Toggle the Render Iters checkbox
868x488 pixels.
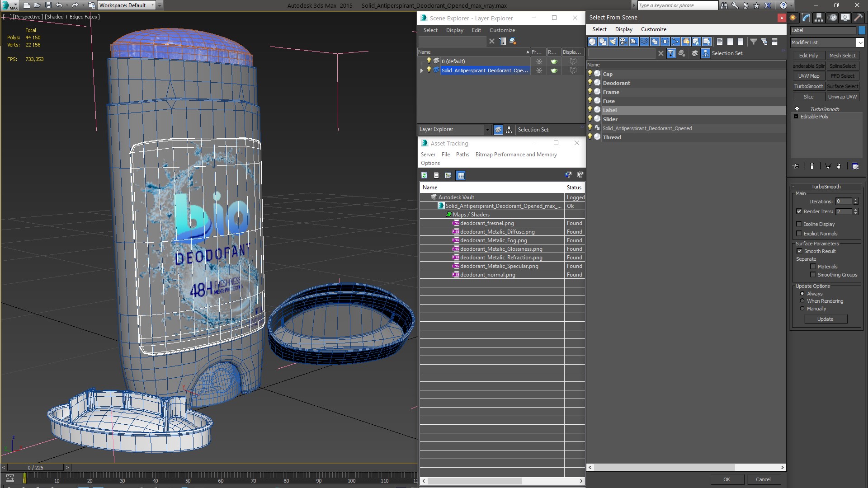click(x=799, y=211)
